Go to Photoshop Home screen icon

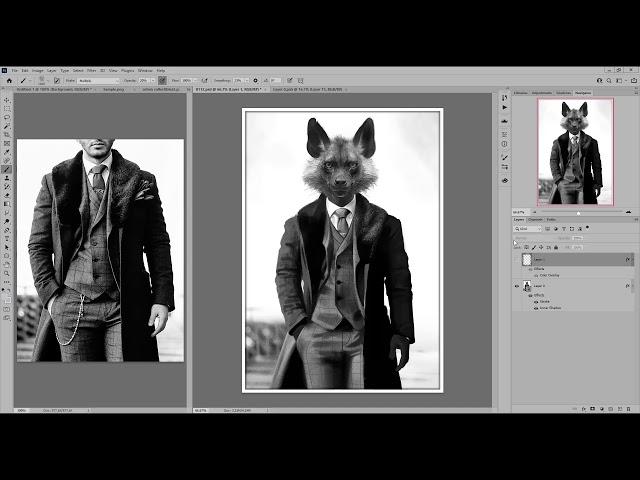pos(9,81)
